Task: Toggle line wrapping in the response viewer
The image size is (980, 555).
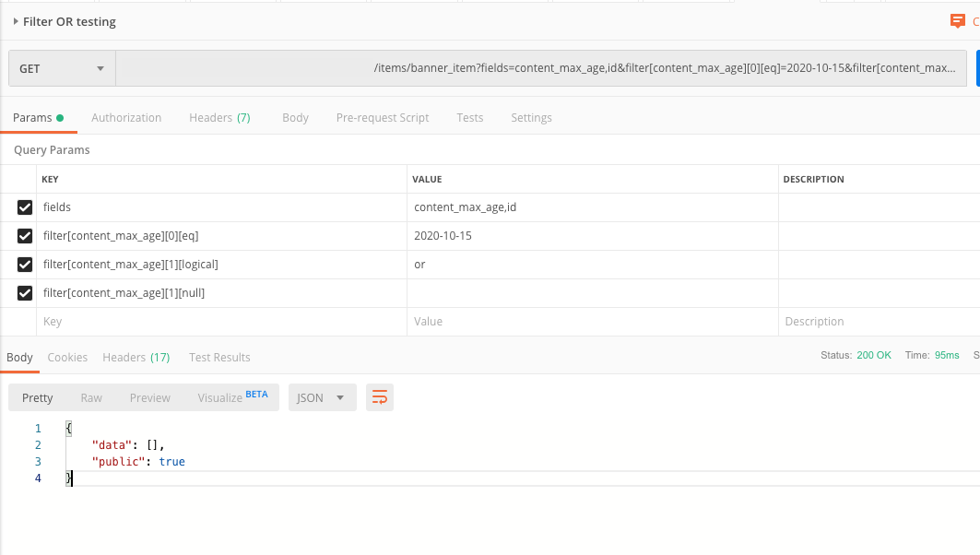Action: click(380, 396)
